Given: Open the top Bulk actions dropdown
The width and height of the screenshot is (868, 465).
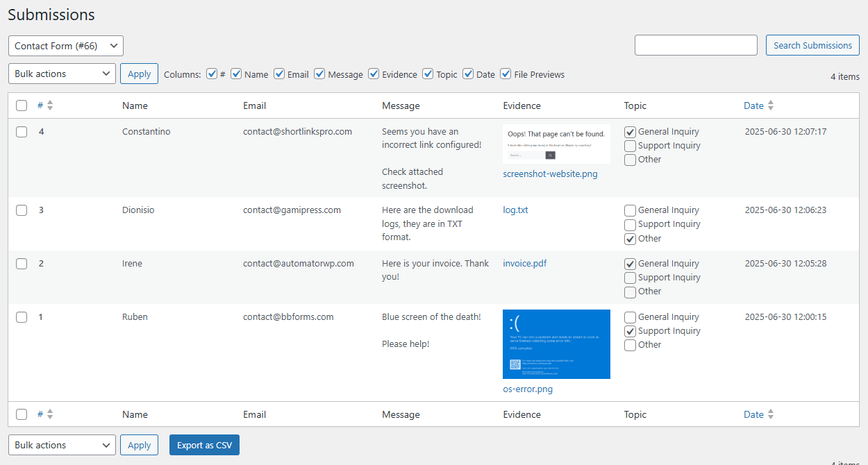Looking at the screenshot, I should point(61,73).
